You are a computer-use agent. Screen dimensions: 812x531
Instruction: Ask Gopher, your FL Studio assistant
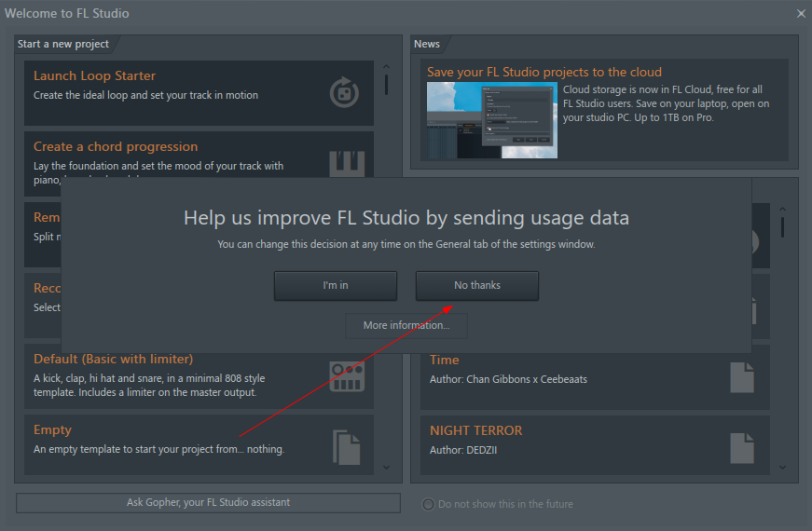[x=208, y=502]
